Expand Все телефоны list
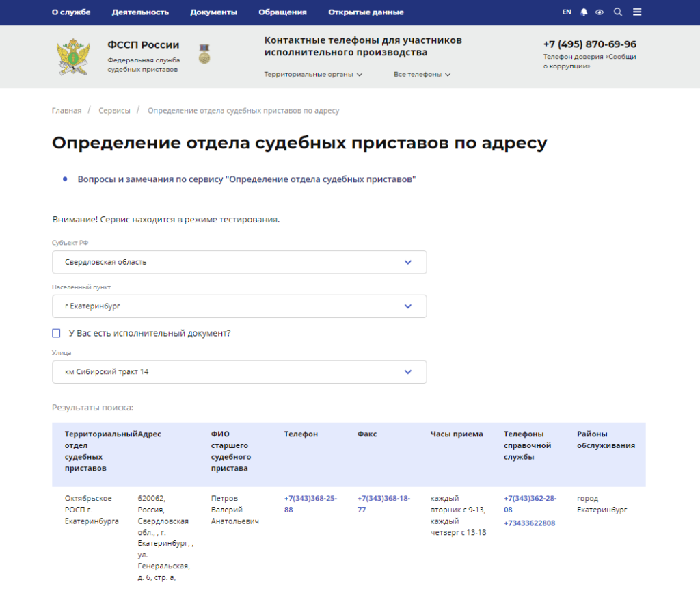The width and height of the screenshot is (700, 606). tap(422, 75)
